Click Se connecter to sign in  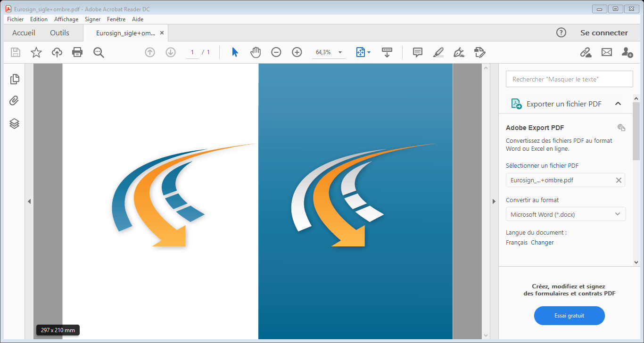[604, 33]
